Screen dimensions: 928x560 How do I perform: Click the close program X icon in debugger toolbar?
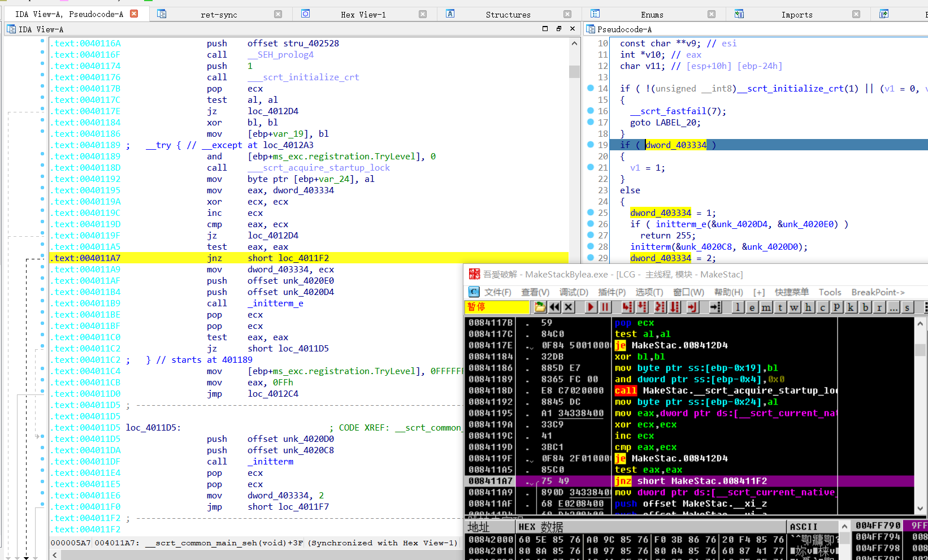pos(569,307)
